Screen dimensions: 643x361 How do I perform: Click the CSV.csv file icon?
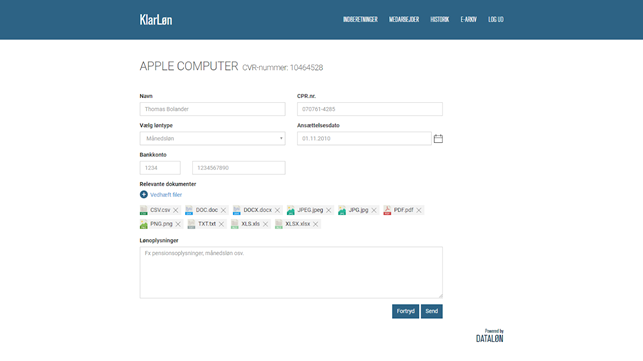(144, 210)
